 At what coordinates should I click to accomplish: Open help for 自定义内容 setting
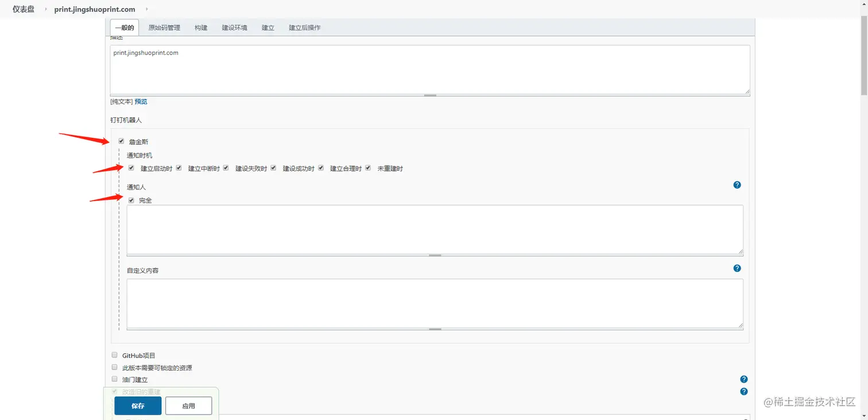tap(737, 268)
